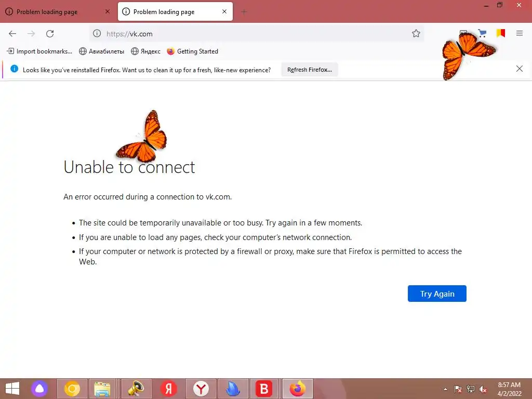Image resolution: width=532 pixels, height=399 pixels.
Task: Click the blue Try Again button
Action: (x=437, y=294)
